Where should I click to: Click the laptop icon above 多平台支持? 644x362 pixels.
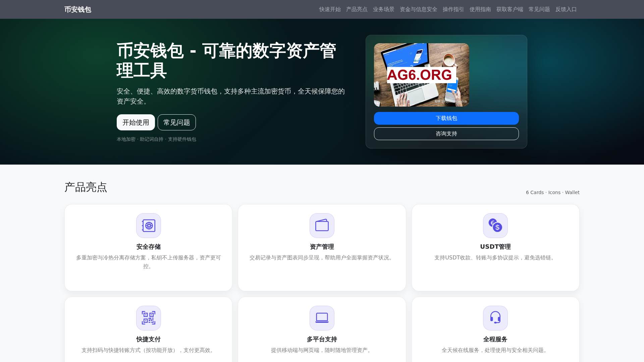pos(322,318)
